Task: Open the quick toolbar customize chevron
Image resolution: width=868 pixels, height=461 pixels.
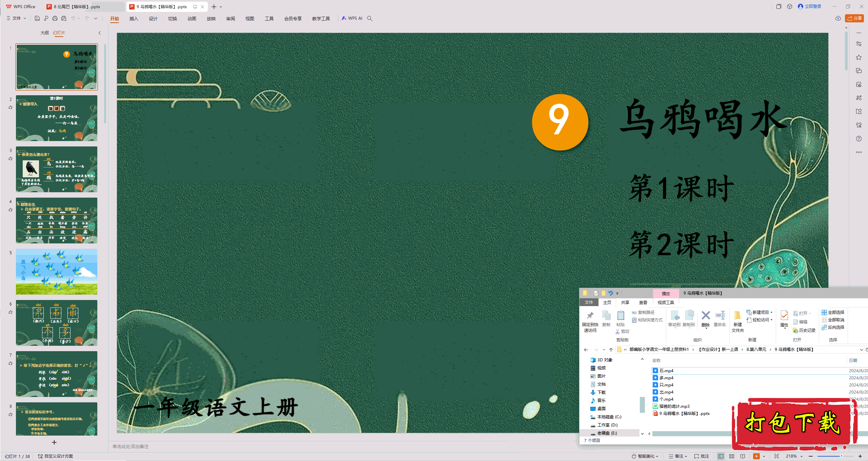Action: tap(96, 18)
